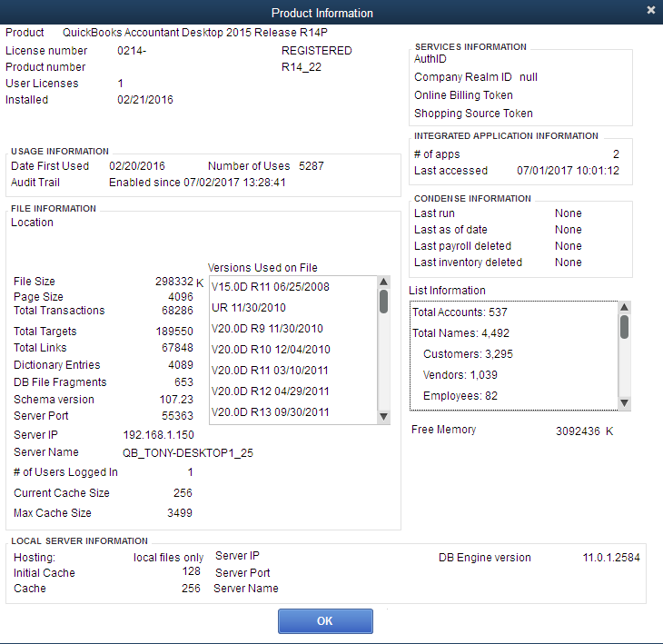This screenshot has height=644, width=663.
Task: Select version entry UR 11/30/2010
Action: [249, 307]
